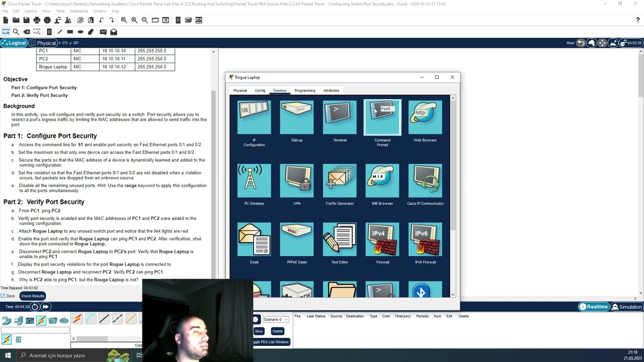The image size is (644, 362).
Task: Click the Check Results button
Action: (x=33, y=296)
